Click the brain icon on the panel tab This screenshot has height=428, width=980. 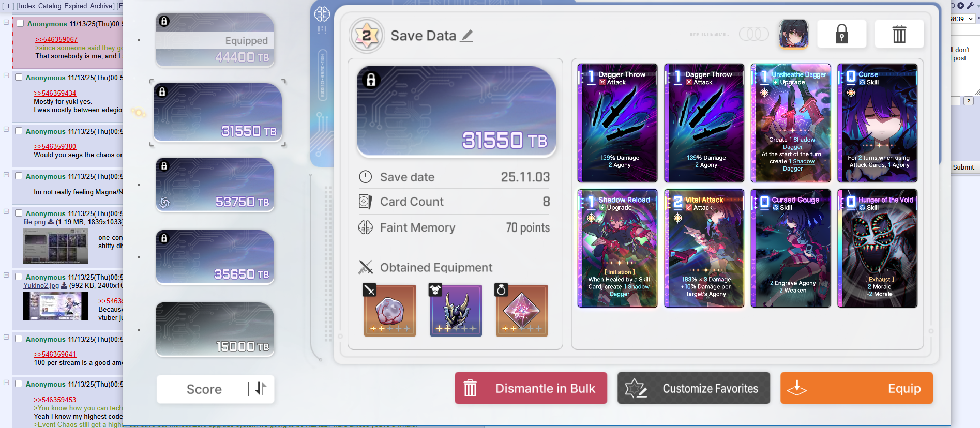[322, 14]
